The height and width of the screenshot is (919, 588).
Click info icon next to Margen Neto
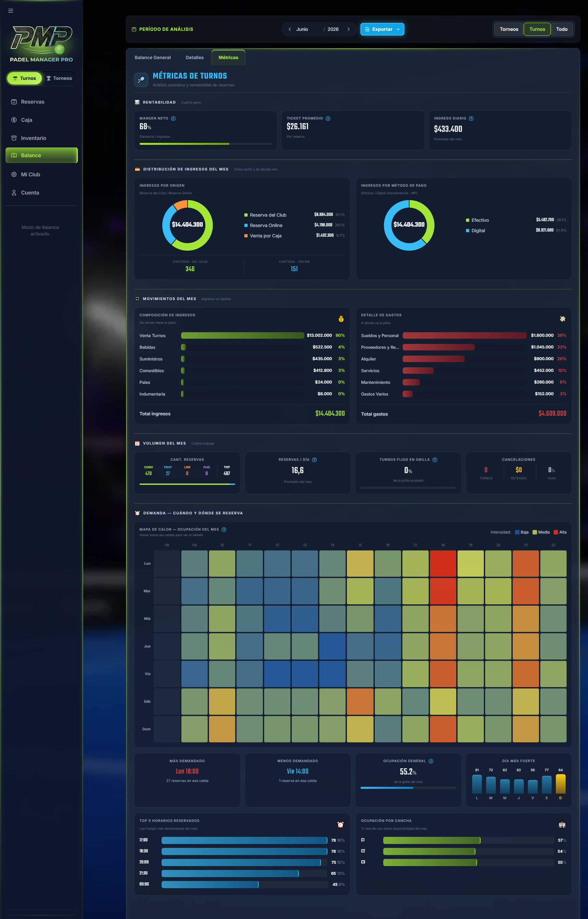[173, 119]
